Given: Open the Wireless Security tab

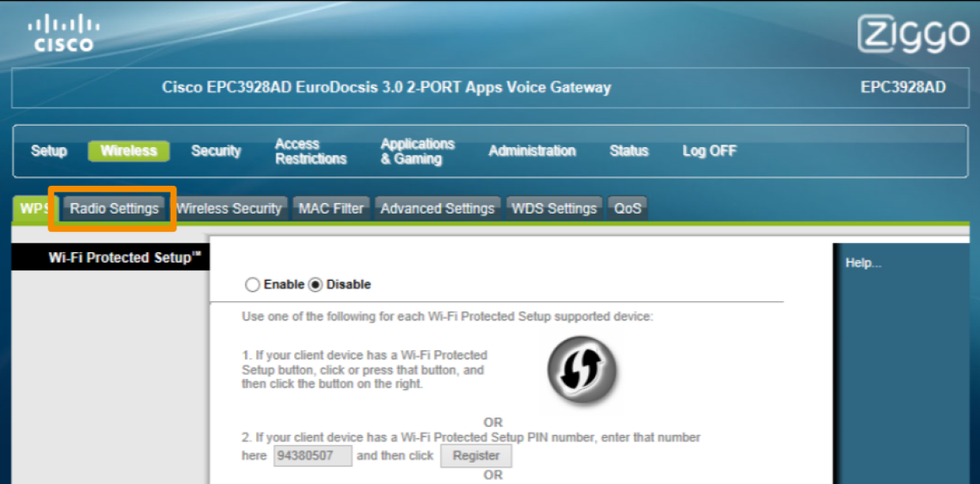Looking at the screenshot, I should [228, 209].
